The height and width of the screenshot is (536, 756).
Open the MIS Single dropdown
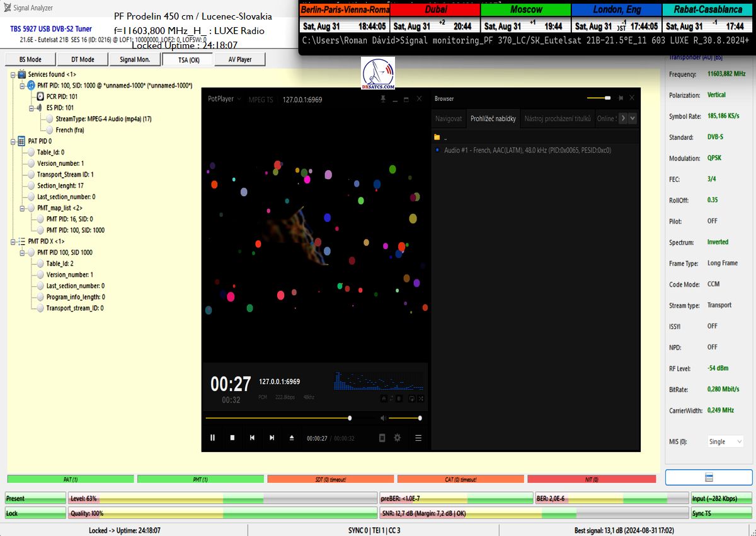click(x=725, y=441)
